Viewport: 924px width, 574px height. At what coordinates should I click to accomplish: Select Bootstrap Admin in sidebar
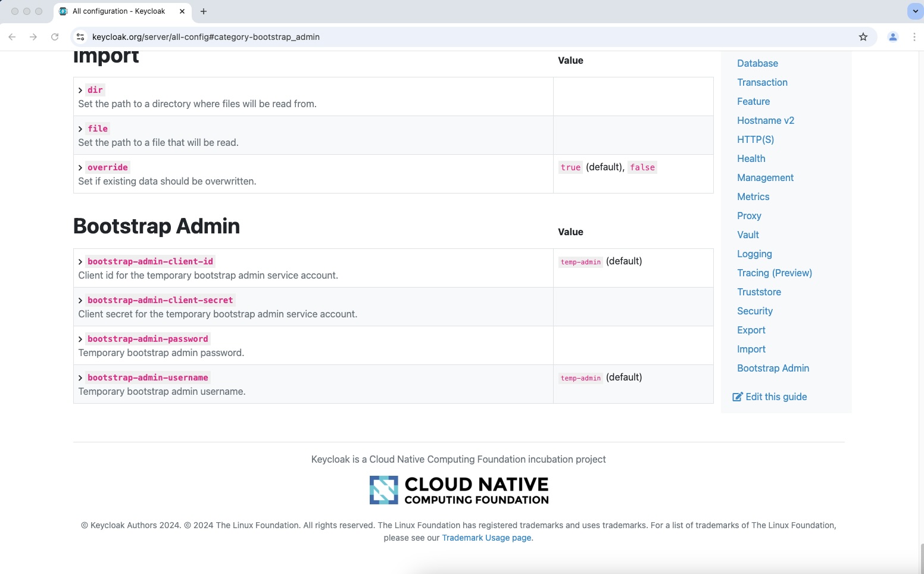[773, 368]
